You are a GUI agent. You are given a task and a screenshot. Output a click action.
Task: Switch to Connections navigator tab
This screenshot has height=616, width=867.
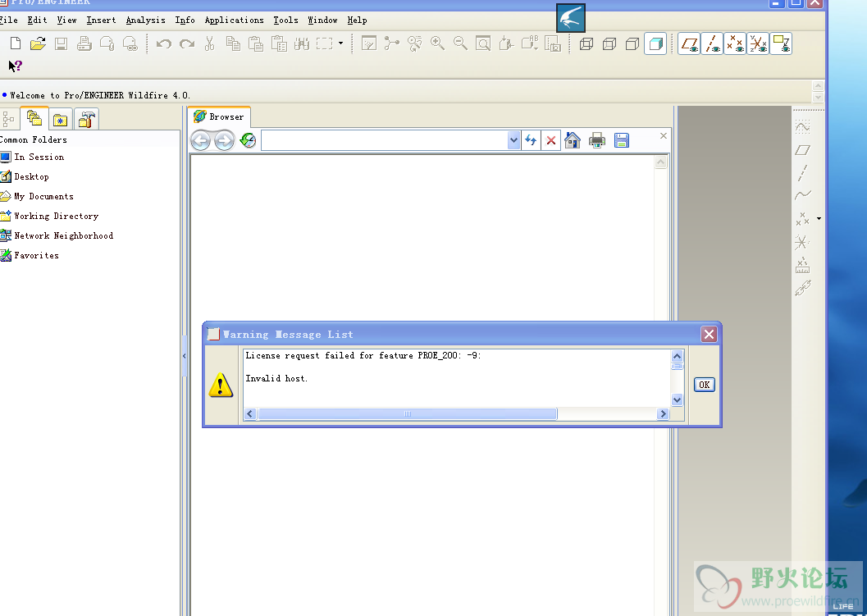click(x=86, y=120)
